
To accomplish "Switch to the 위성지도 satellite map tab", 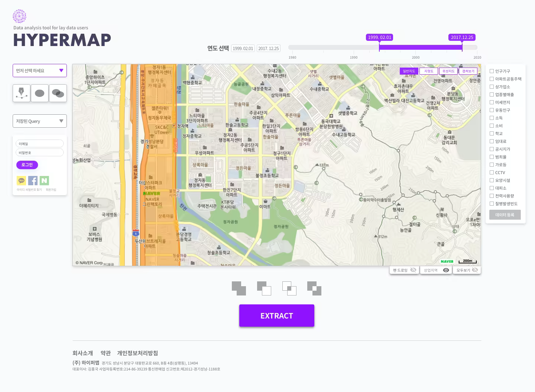I will (448, 71).
